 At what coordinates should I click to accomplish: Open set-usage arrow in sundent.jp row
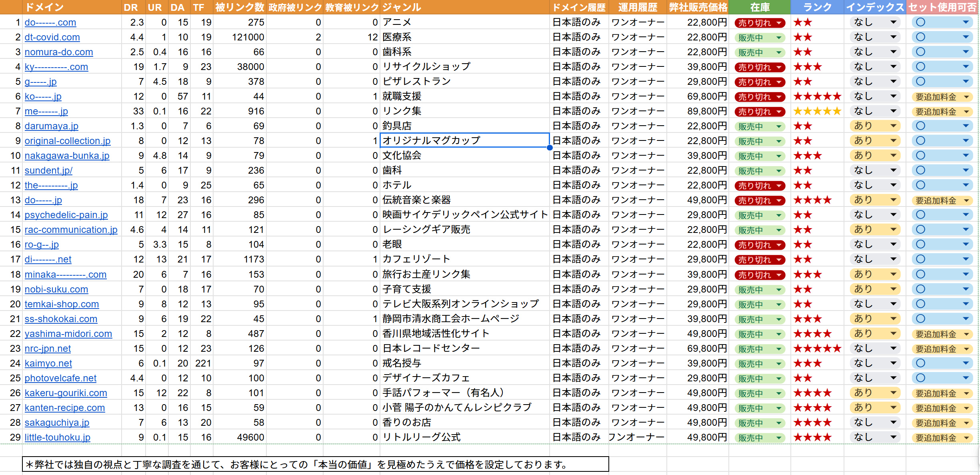(966, 170)
